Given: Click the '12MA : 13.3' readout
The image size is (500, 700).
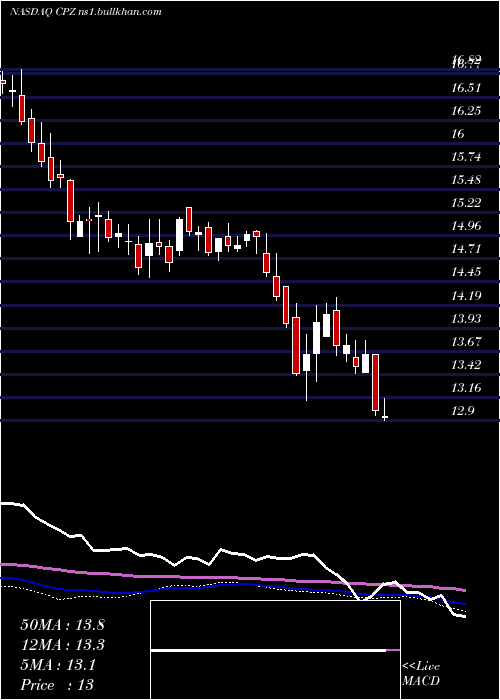Looking at the screenshot, I should click(x=62, y=645).
